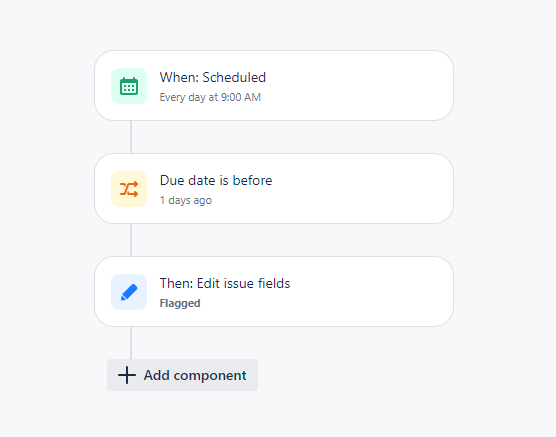Click blank canvas area below Add component

pyautogui.click(x=278, y=415)
